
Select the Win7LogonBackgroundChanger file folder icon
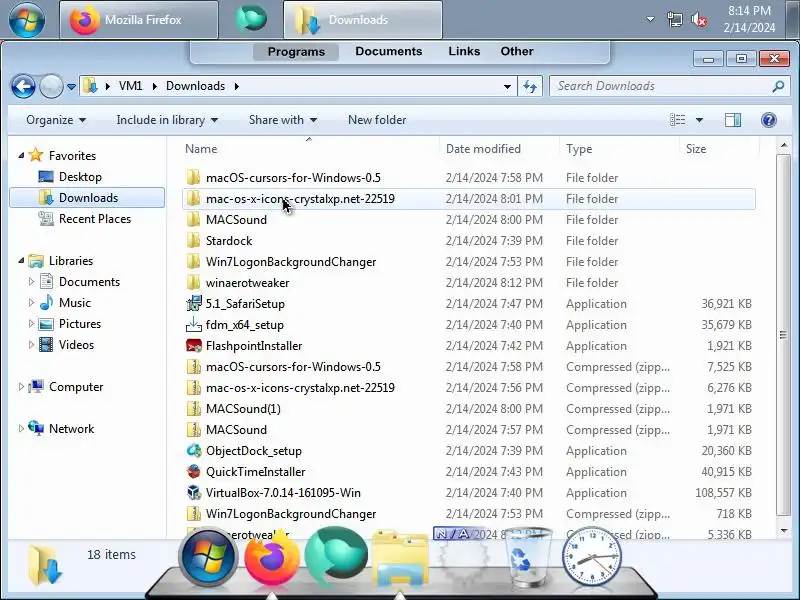(x=193, y=262)
